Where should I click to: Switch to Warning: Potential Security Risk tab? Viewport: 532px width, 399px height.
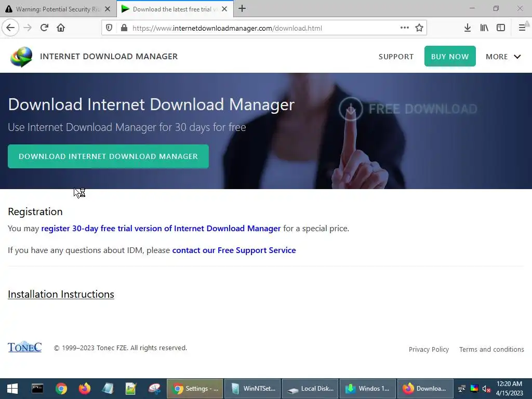tap(58, 9)
